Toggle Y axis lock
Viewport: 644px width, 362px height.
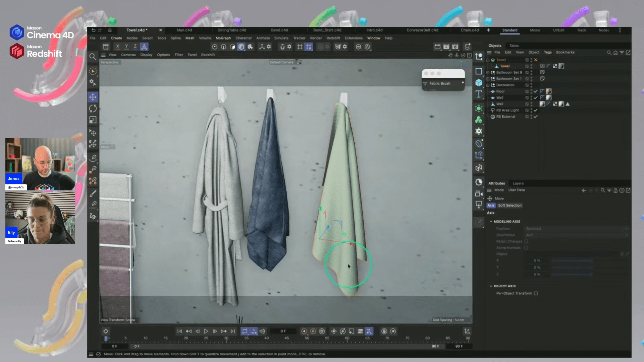(x=126, y=47)
